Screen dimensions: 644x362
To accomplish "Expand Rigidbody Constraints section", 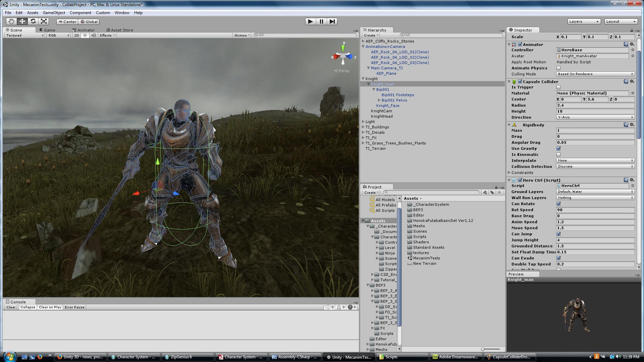I will point(509,173).
